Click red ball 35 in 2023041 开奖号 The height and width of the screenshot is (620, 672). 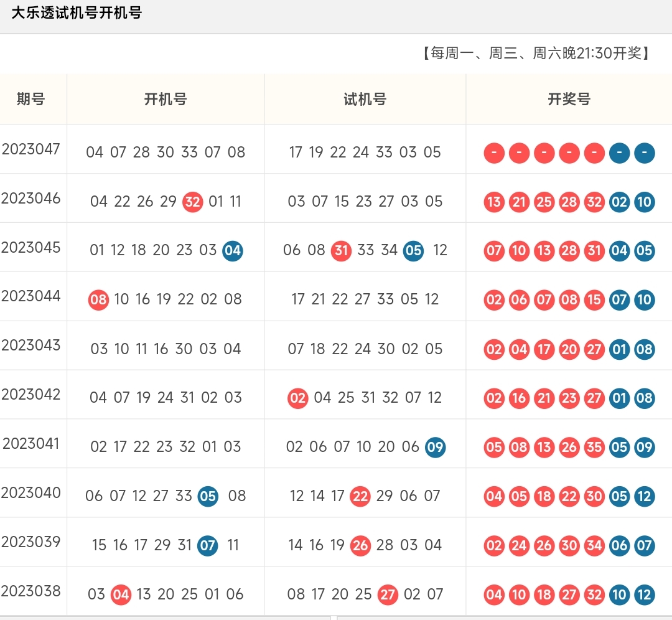click(x=594, y=447)
